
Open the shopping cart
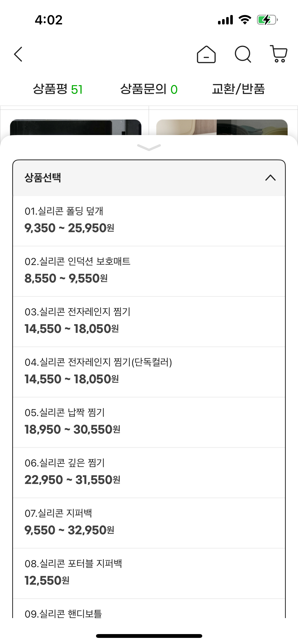pos(279,54)
